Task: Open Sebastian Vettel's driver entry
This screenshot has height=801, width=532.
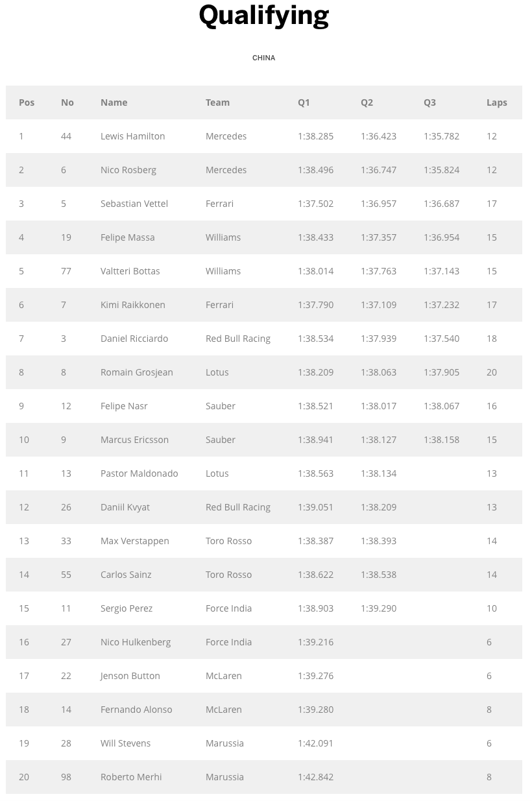Action: [134, 204]
